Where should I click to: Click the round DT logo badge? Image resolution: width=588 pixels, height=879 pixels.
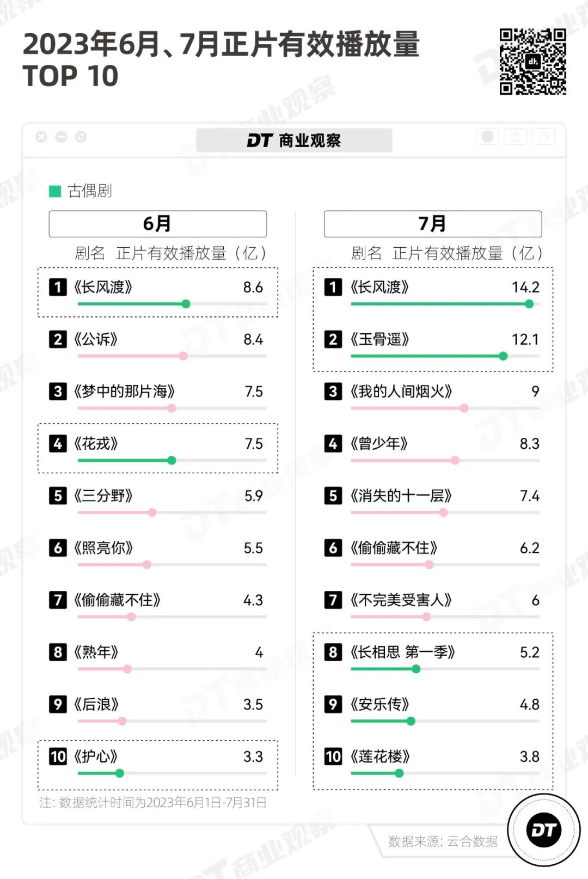click(x=543, y=830)
